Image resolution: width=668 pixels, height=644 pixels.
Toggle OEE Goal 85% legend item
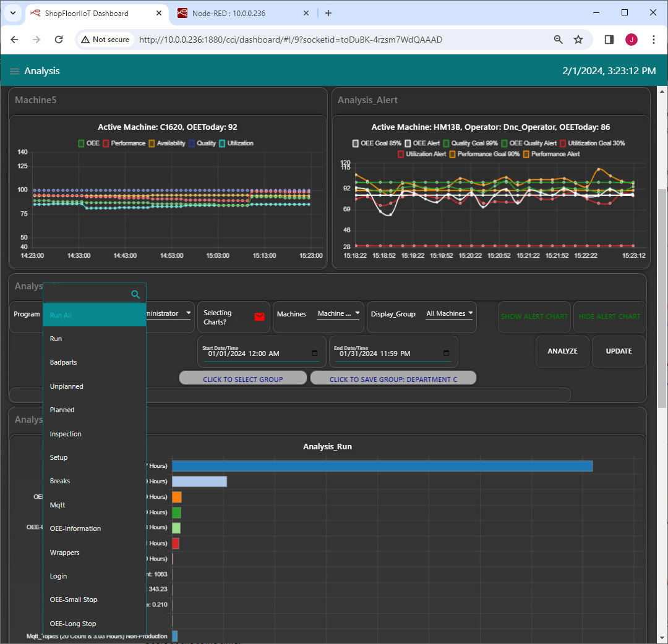coord(377,143)
